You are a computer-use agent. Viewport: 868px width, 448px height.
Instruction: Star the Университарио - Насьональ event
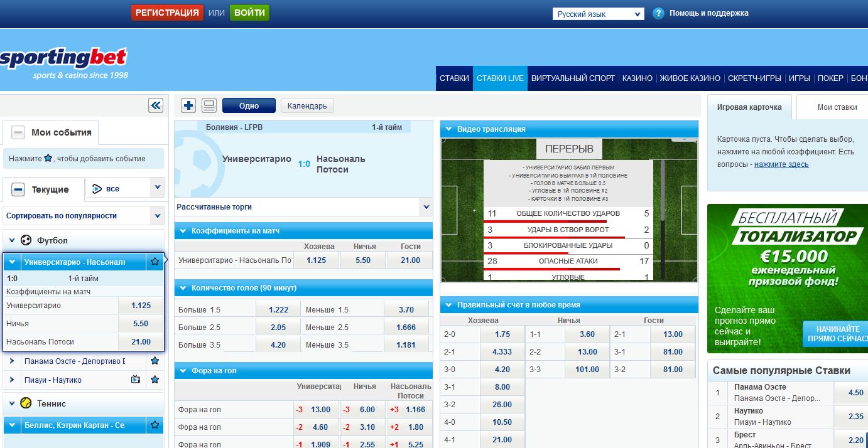pos(155,262)
